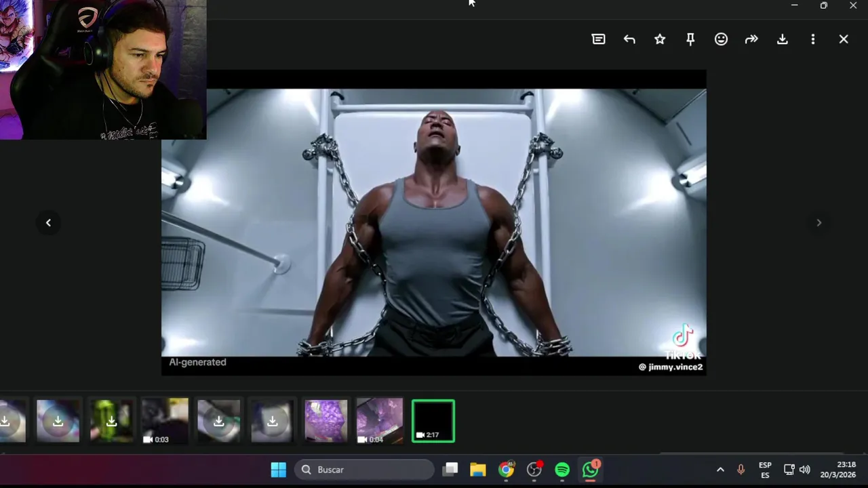The width and height of the screenshot is (868, 488).
Task: Select the purple image thumbnail without duration
Action: (x=325, y=421)
